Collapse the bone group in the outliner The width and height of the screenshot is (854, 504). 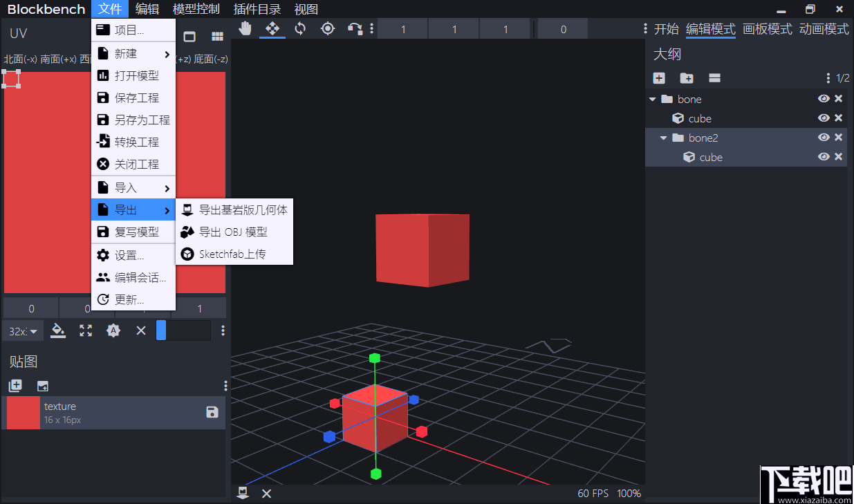652,98
